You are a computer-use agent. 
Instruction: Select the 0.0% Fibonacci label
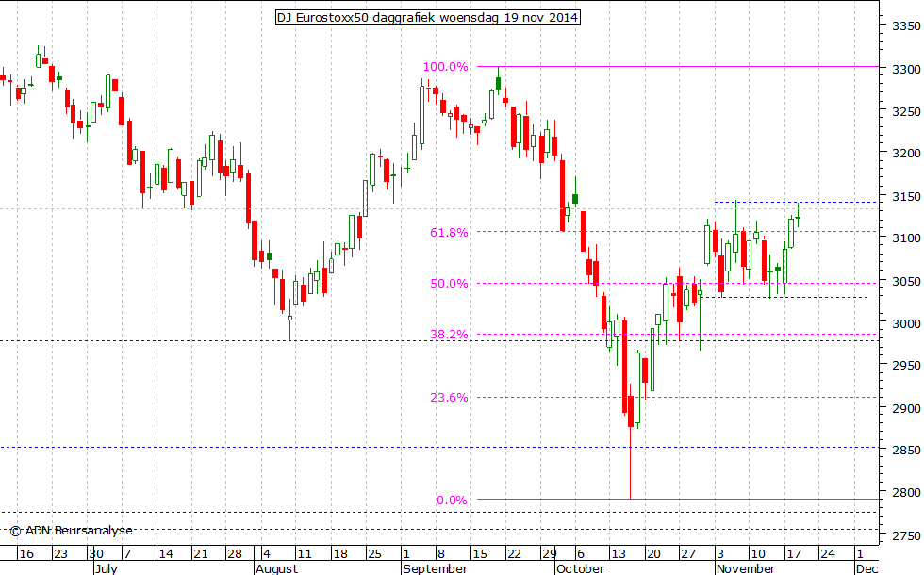[452, 501]
